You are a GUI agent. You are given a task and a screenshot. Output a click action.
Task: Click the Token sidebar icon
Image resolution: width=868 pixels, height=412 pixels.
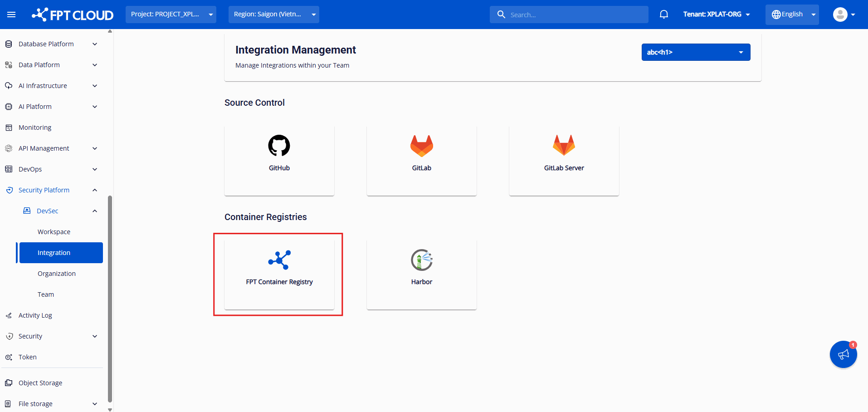[x=9, y=357]
